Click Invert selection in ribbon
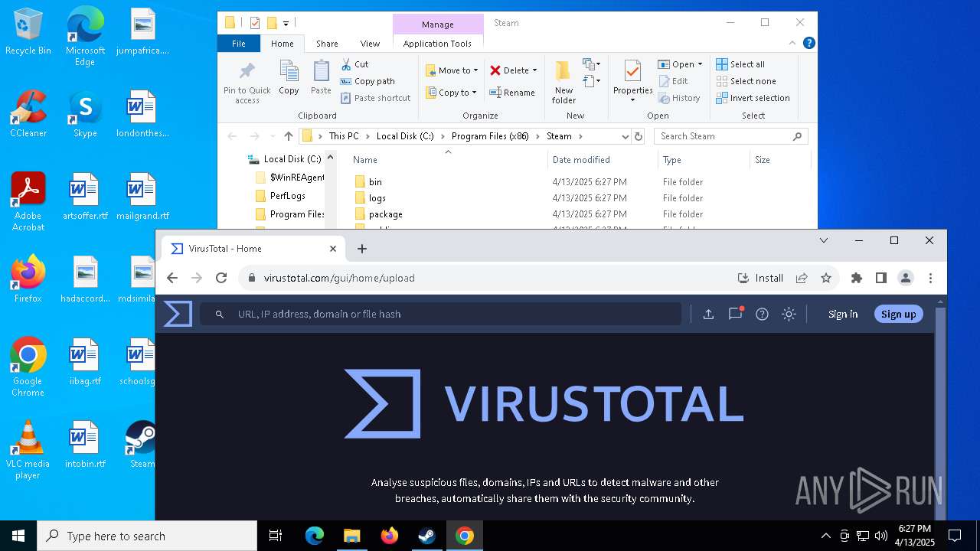This screenshot has height=551, width=980. coord(753,98)
